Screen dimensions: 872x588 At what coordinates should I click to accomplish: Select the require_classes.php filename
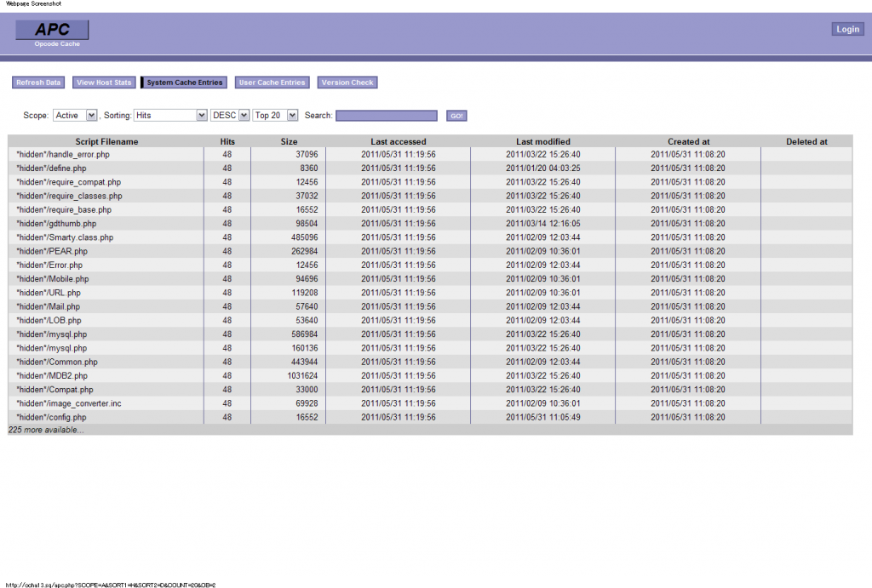tap(69, 197)
